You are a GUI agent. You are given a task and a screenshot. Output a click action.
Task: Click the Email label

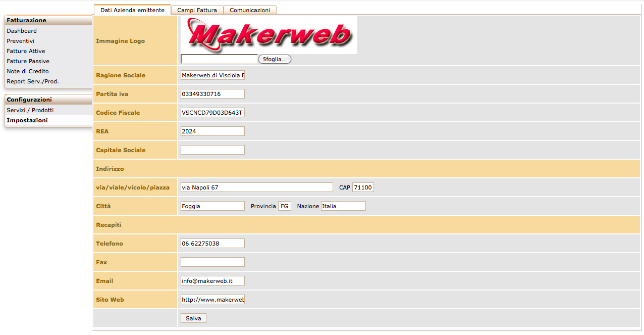point(104,281)
